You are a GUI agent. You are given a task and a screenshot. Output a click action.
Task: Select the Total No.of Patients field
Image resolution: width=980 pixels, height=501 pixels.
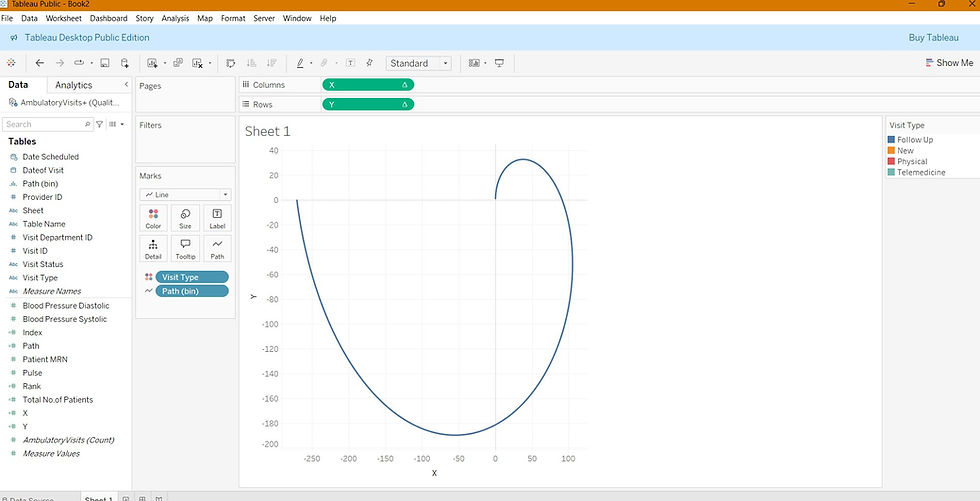coord(58,400)
